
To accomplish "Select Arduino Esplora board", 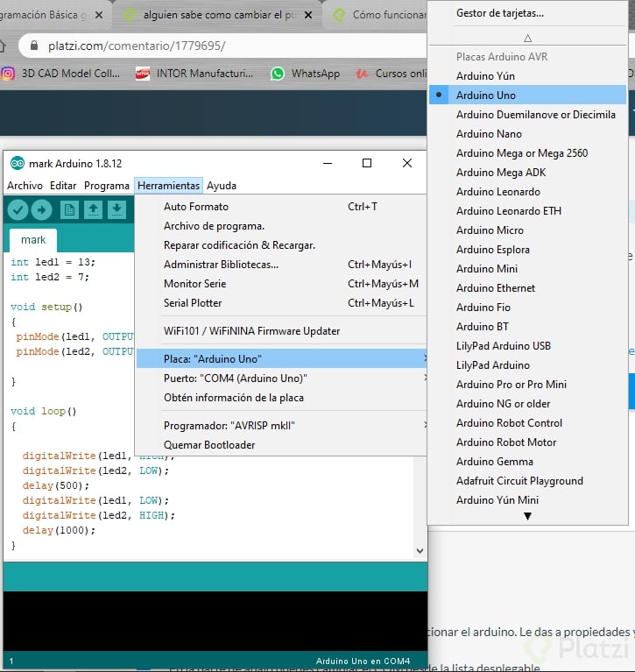I will click(x=527, y=250).
